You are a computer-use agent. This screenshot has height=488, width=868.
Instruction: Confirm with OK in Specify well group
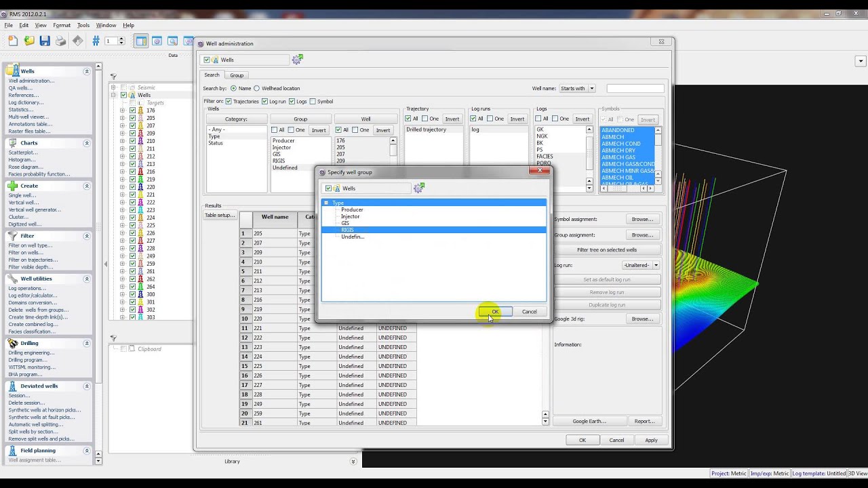495,312
